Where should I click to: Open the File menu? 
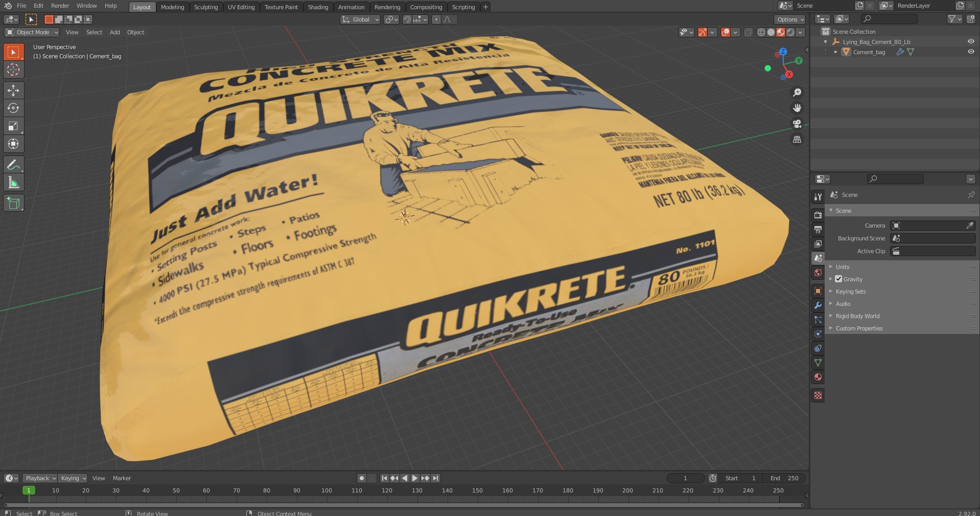pos(21,6)
